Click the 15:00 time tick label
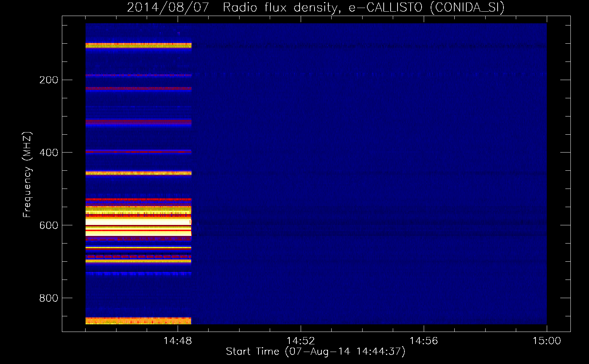589x364 pixels. pos(547,341)
